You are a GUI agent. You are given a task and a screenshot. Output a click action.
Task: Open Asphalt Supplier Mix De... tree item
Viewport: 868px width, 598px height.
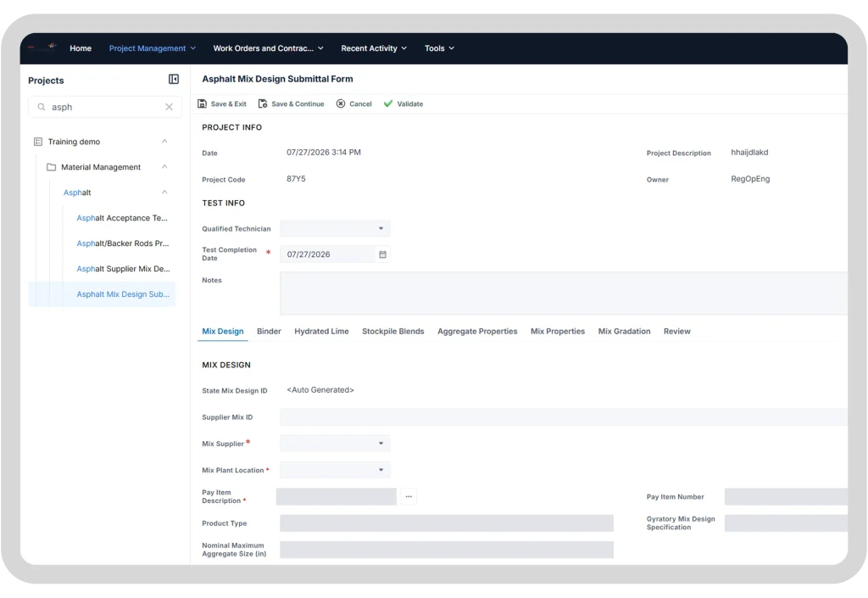coord(123,269)
